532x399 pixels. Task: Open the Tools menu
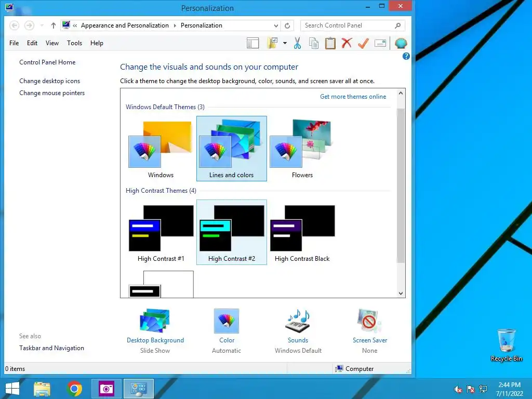click(75, 43)
